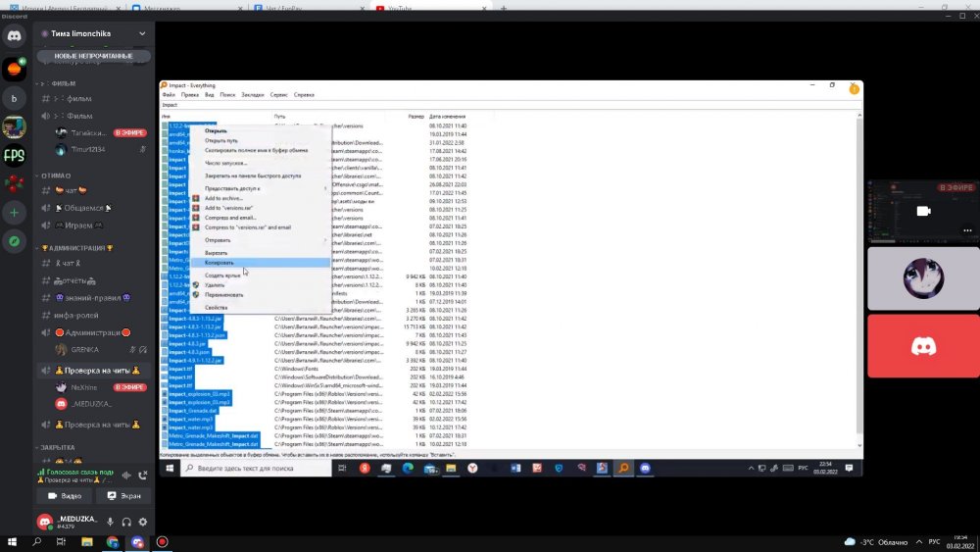Screen dimensions: 980x552
Task: Open File Explorer on host taskbar
Action: (x=87, y=542)
